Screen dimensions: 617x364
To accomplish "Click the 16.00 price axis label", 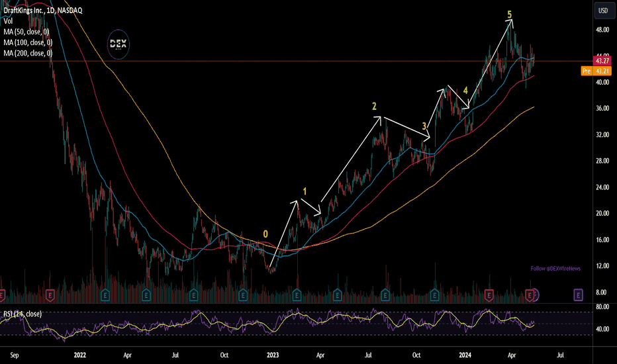I will (602, 240).
